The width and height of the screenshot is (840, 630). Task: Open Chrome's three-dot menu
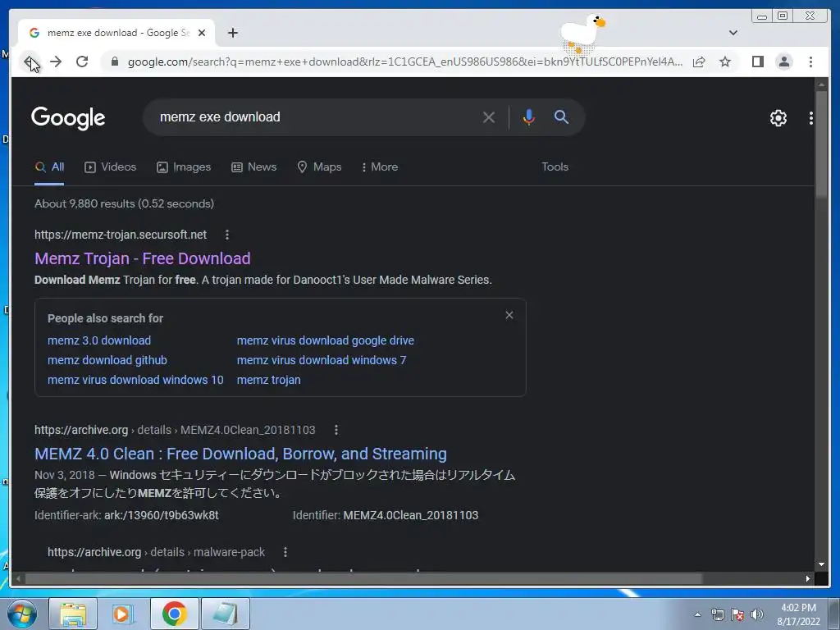pos(810,62)
